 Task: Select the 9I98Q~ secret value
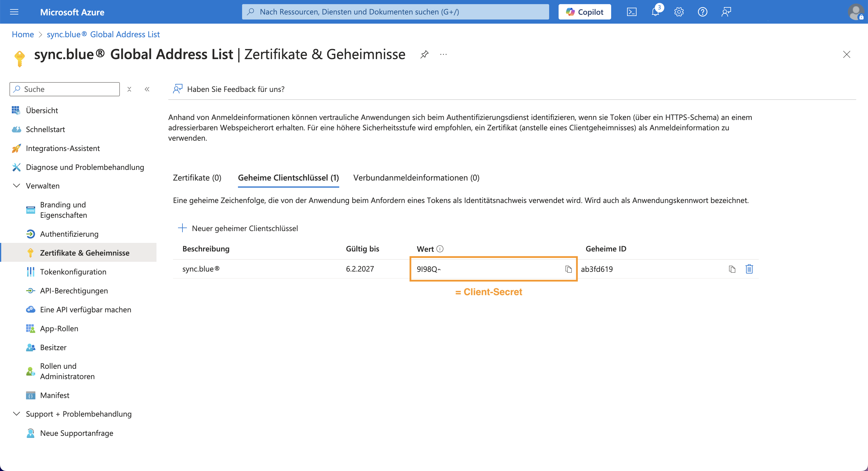tap(429, 269)
